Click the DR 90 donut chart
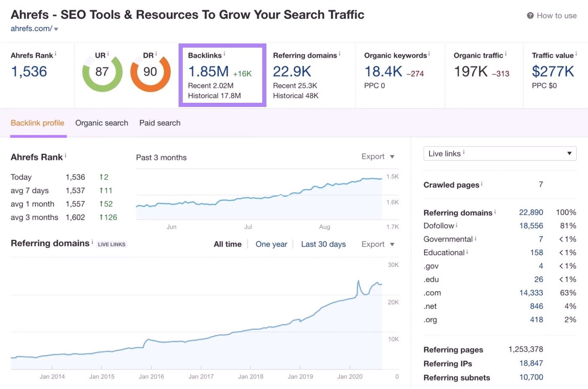Viewport: 588px width, 389px height. pos(150,72)
